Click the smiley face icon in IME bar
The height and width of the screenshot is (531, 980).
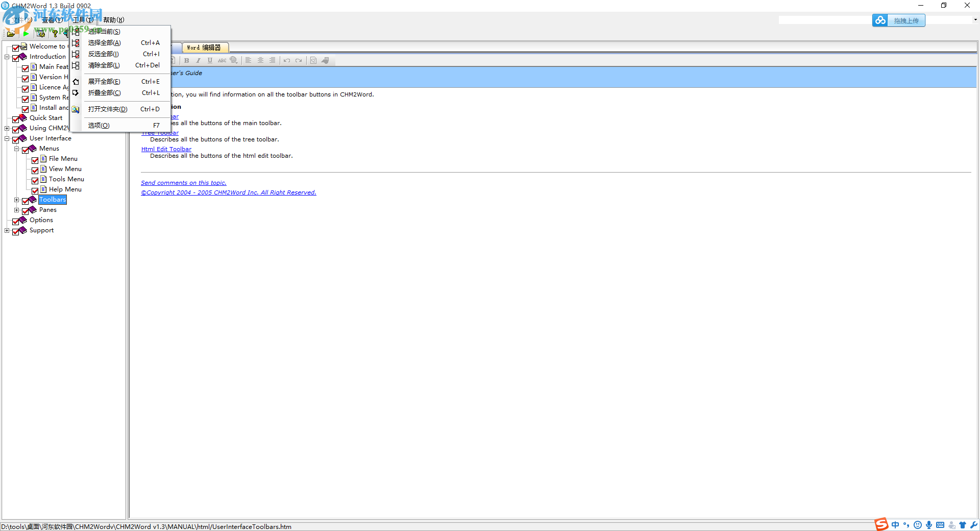(x=918, y=525)
